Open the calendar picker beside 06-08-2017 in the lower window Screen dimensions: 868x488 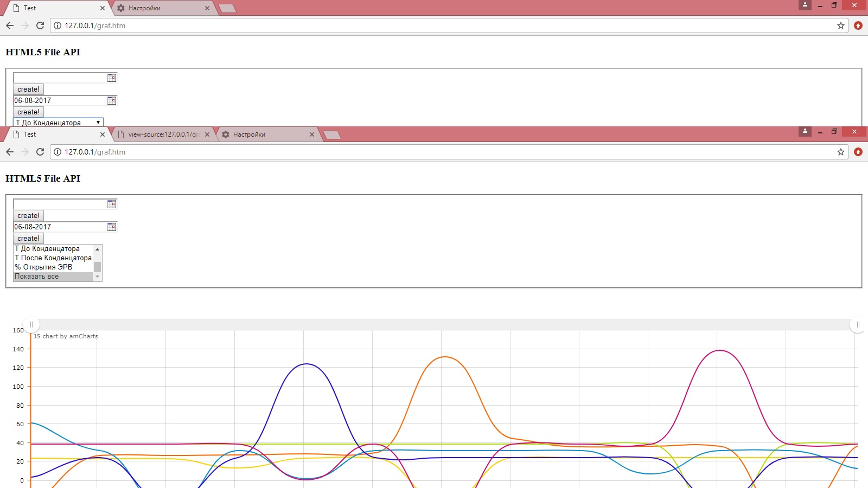(112, 227)
